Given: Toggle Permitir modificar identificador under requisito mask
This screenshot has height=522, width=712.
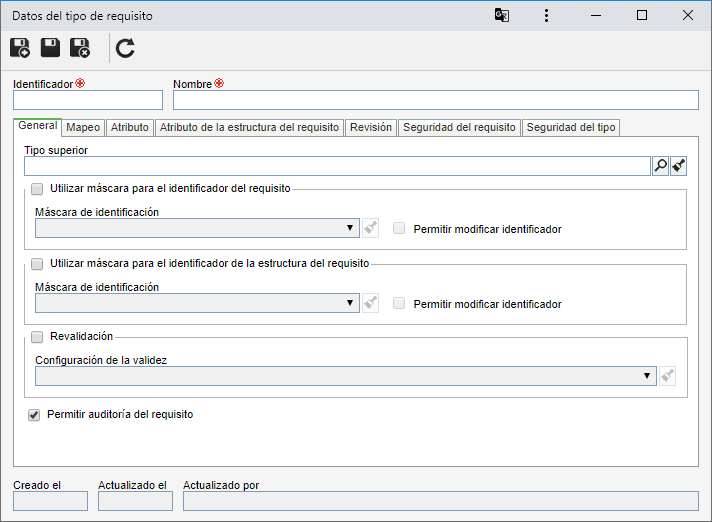Looking at the screenshot, I should [399, 228].
